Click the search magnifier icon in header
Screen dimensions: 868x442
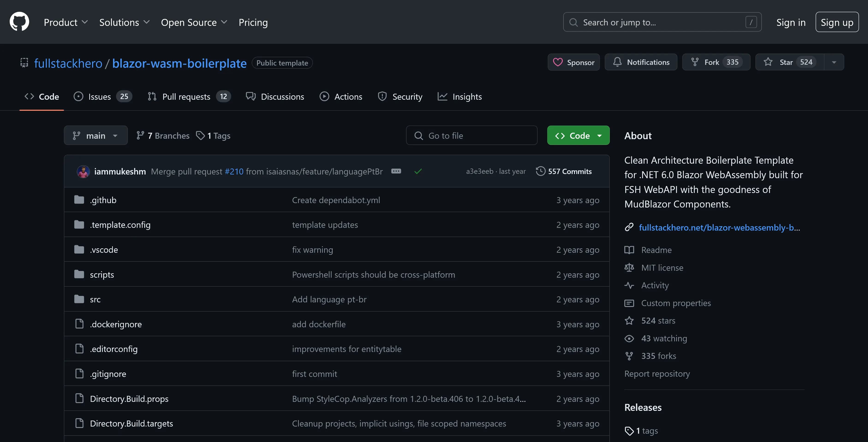[573, 22]
